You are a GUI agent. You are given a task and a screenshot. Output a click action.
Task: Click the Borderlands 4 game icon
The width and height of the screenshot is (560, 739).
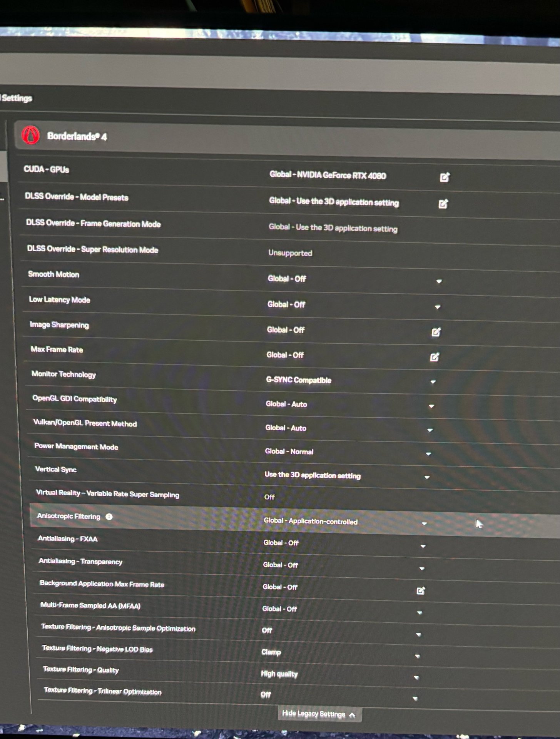click(31, 135)
